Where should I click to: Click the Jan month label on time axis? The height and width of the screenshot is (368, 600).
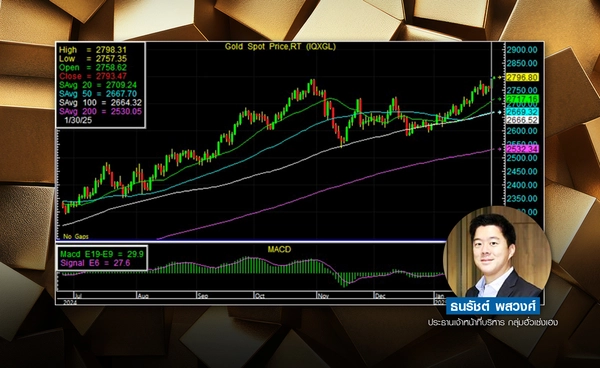click(x=439, y=296)
